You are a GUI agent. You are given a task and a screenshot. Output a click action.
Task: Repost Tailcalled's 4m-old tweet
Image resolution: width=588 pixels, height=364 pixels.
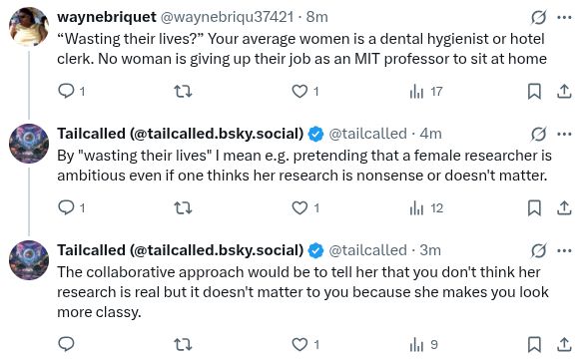click(x=184, y=207)
